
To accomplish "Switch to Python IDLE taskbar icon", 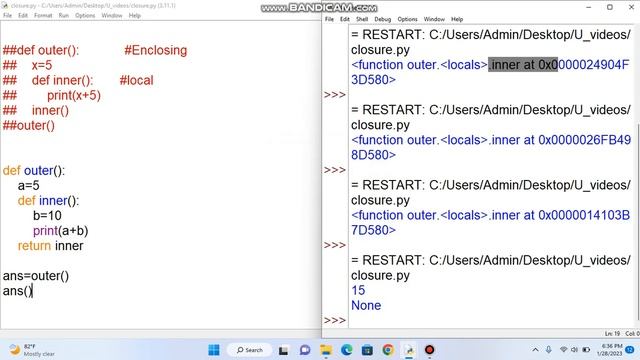I will (409, 350).
